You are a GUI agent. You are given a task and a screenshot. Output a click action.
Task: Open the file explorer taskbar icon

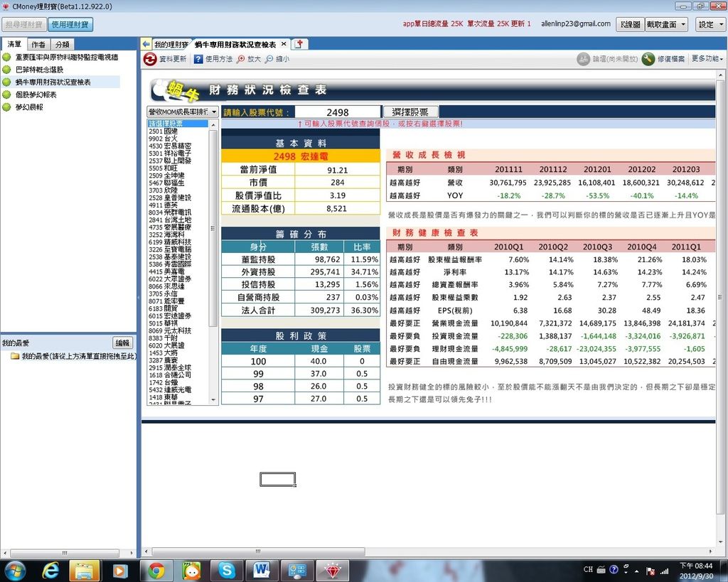(84, 571)
